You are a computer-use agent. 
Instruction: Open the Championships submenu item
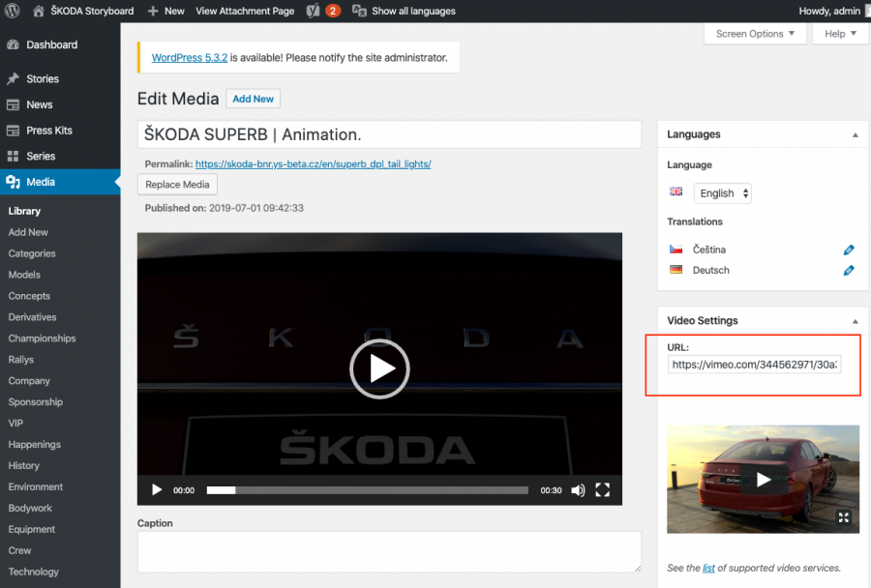42,338
